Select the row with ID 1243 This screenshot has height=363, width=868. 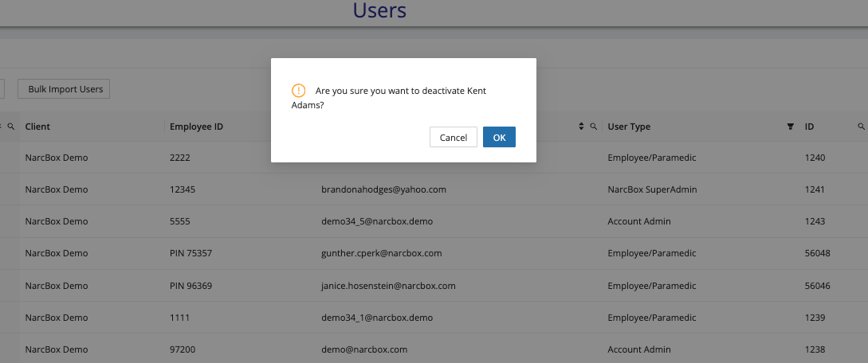815,221
